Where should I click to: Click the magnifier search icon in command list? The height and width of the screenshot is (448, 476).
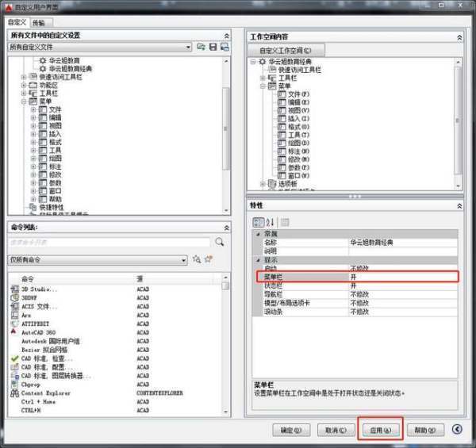[x=220, y=242]
